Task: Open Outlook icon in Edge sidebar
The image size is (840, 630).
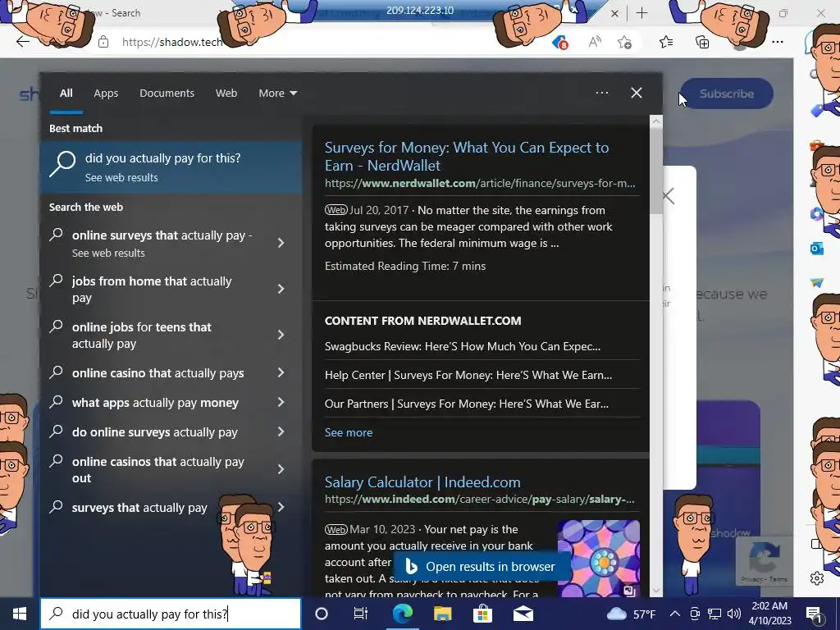Action: (816, 249)
